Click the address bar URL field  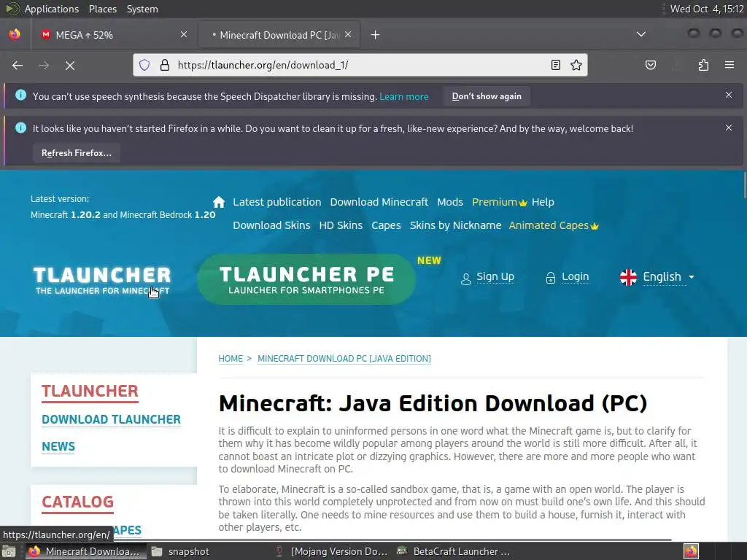[x=360, y=65]
